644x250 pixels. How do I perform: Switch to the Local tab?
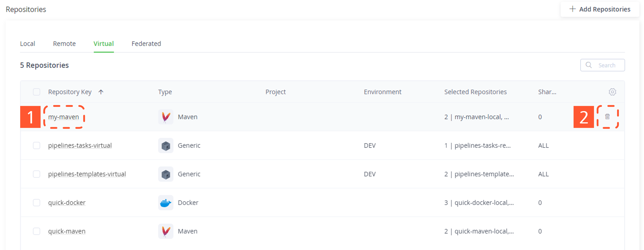pyautogui.click(x=28, y=44)
